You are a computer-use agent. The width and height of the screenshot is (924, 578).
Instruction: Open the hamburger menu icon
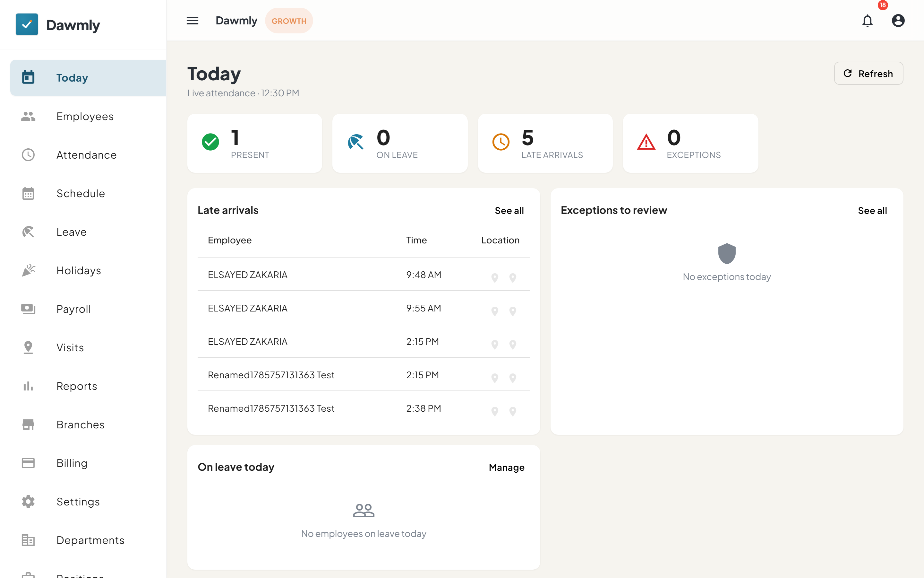point(193,21)
